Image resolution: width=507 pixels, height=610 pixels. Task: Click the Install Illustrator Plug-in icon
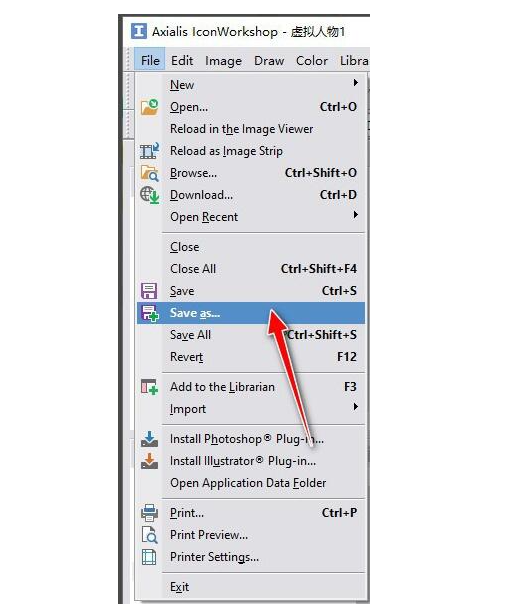149,461
